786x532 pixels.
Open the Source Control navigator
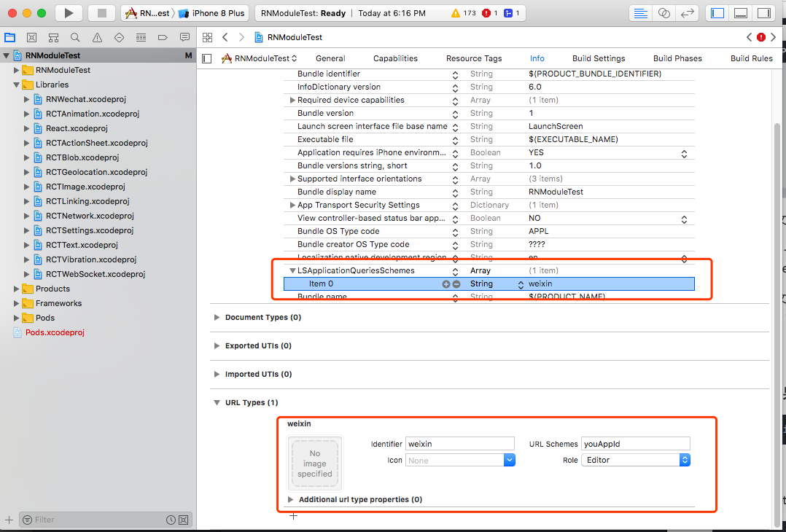[31, 38]
